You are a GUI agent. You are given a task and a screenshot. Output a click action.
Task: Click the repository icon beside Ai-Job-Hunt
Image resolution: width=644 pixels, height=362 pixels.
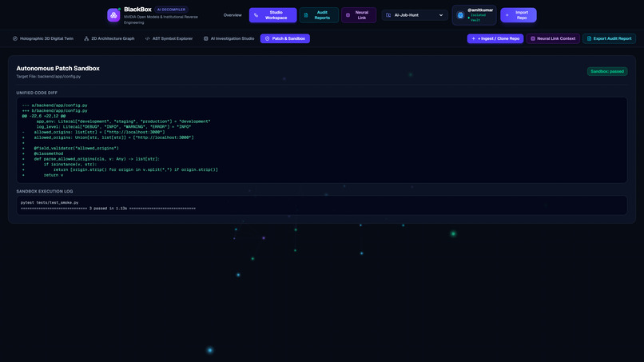[388, 15]
